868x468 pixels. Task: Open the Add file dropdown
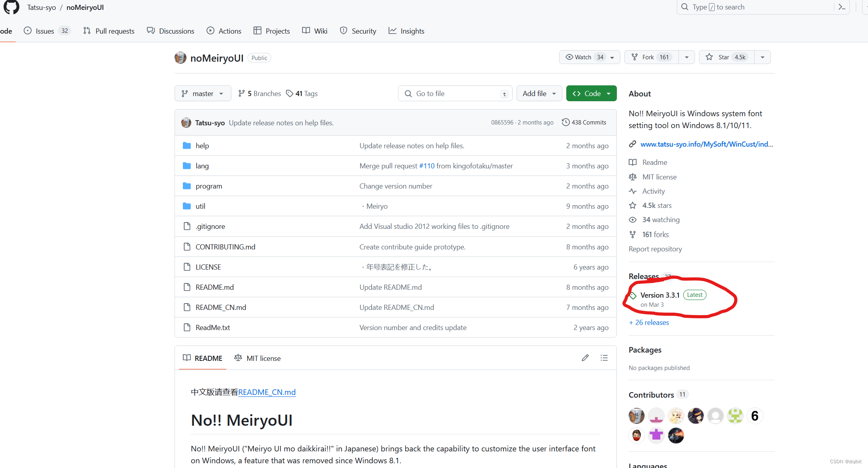coord(539,94)
